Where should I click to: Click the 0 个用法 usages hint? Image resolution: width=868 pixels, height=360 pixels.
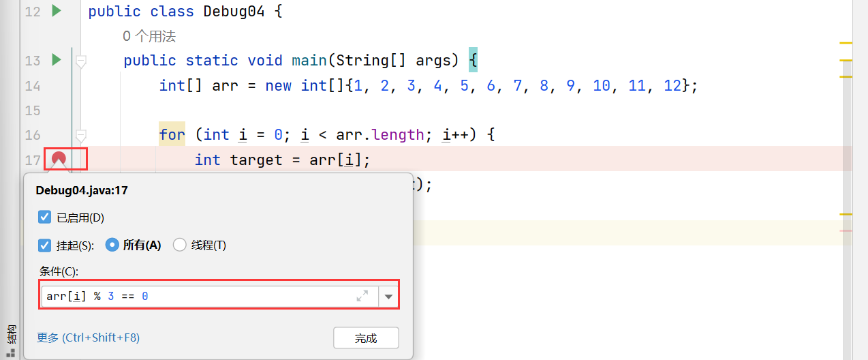(x=149, y=36)
